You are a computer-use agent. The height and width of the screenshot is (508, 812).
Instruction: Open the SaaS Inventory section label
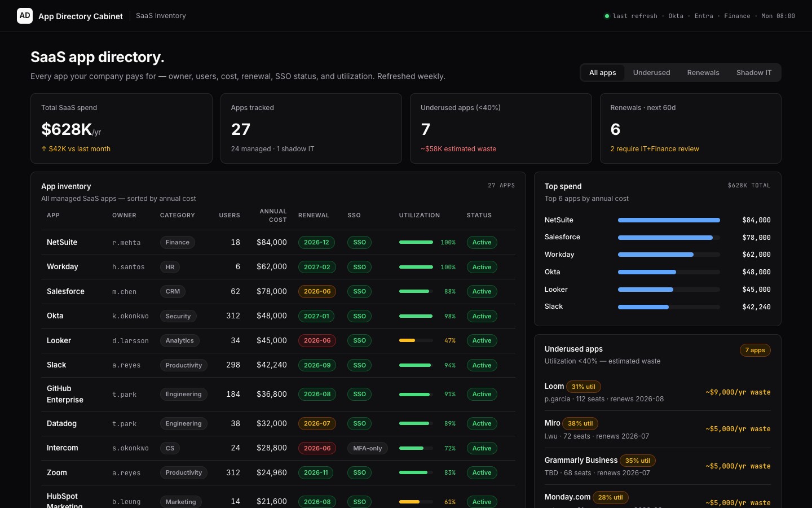161,16
